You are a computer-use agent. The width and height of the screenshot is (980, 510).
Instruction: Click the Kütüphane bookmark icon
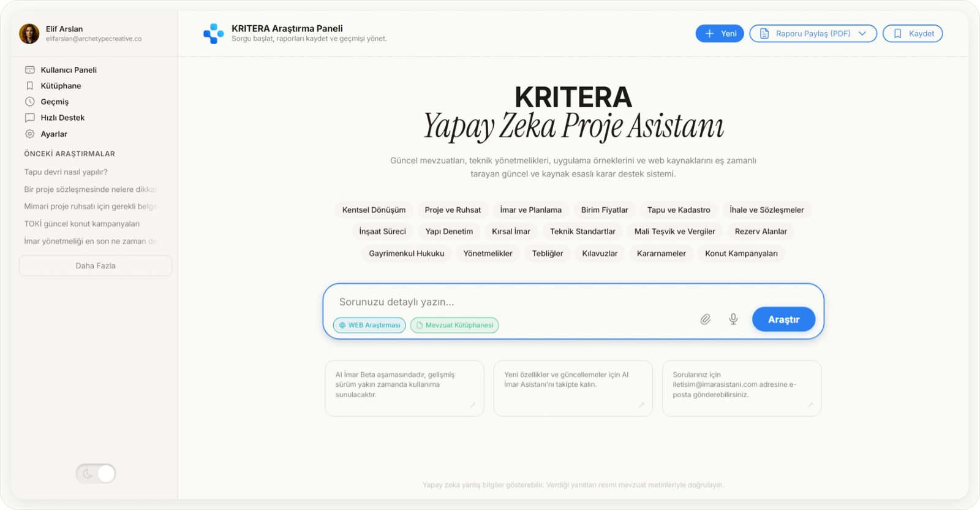pos(29,86)
